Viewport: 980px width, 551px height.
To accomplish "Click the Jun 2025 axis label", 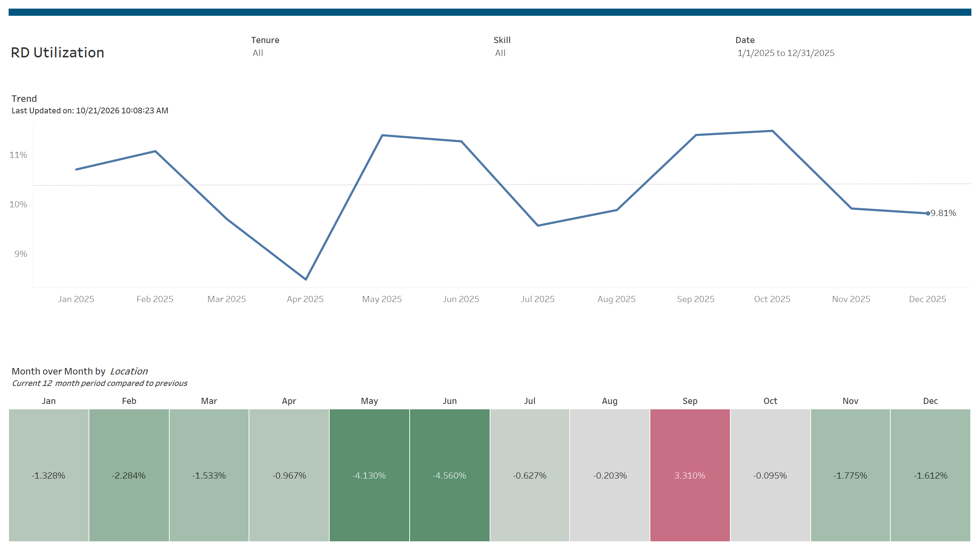I will [461, 299].
